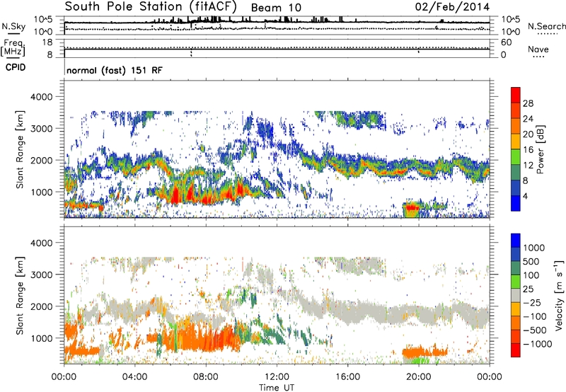Click power scale value '16'
Viewport: 566px width, 392px height.
coord(528,150)
